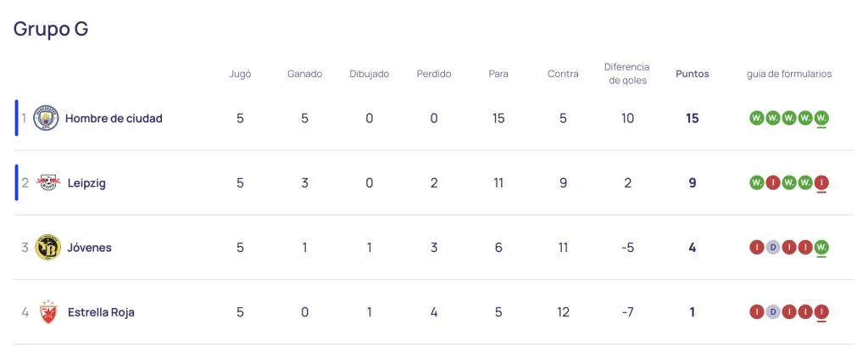Click the Young Boys club badge

(x=47, y=247)
